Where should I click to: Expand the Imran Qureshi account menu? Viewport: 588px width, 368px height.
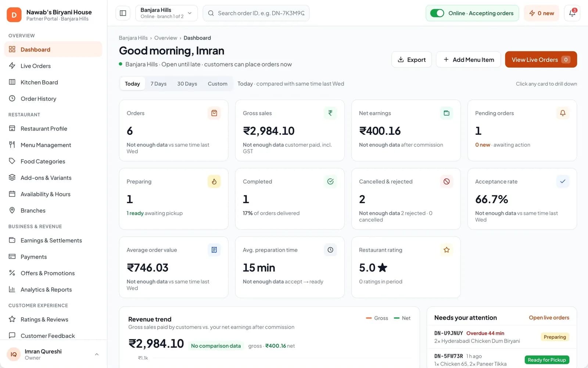(53, 354)
